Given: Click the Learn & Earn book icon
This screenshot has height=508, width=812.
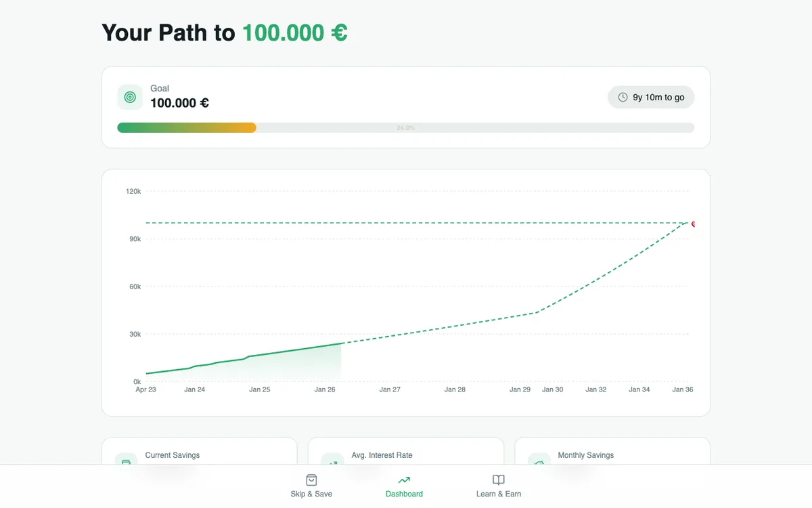Looking at the screenshot, I should point(499,480).
